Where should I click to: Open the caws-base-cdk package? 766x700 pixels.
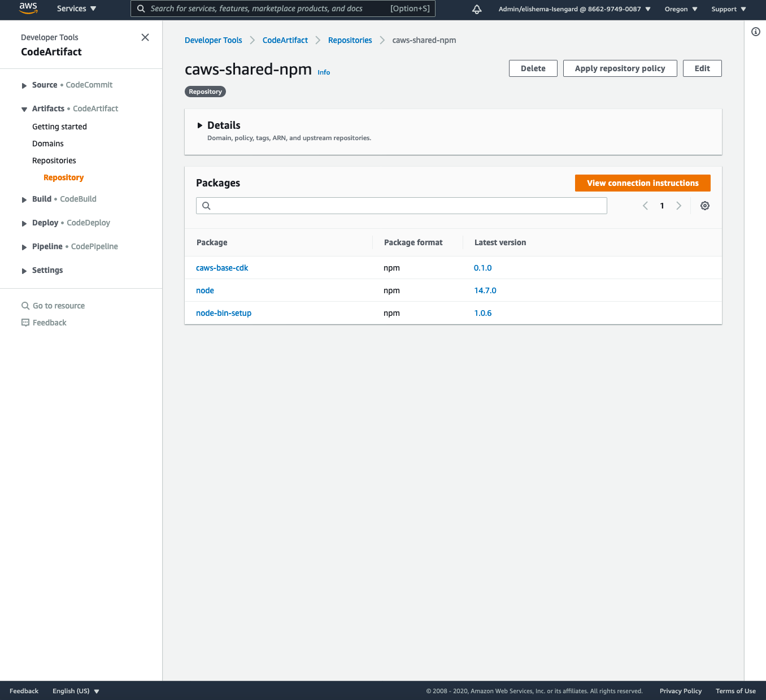[x=222, y=268]
